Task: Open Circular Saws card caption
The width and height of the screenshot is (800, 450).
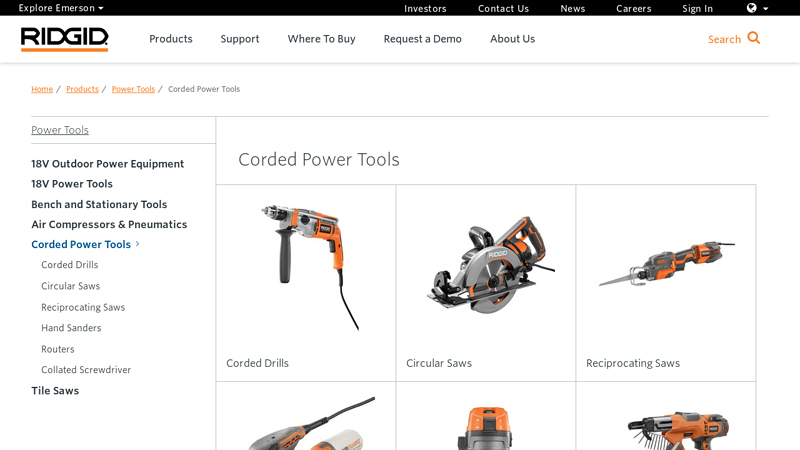Action: tap(439, 363)
